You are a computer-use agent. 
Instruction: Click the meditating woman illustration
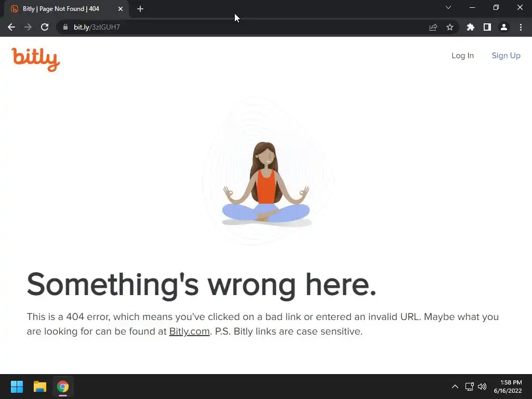point(267,184)
